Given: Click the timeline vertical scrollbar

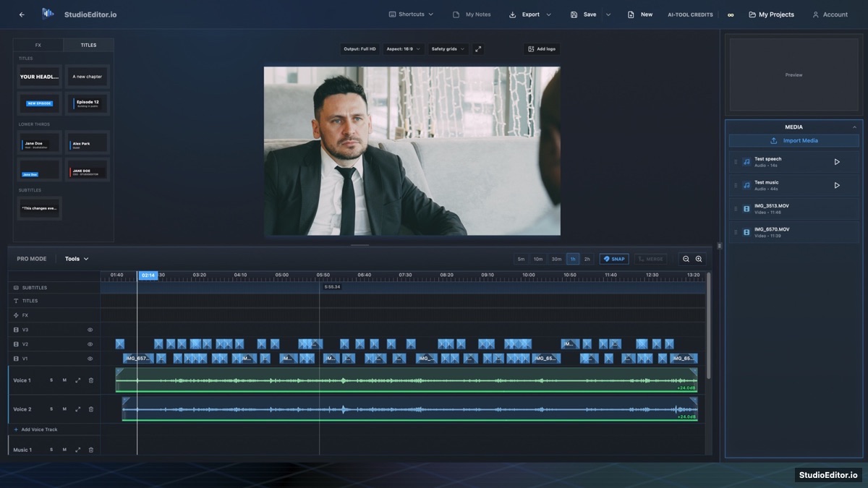Looking at the screenshot, I should click(709, 325).
